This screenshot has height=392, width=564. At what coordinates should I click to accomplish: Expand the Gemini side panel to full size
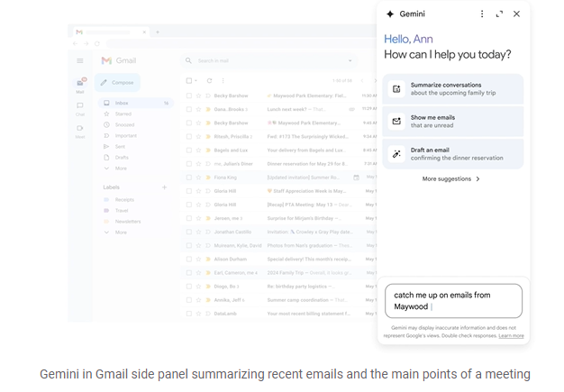coord(499,14)
